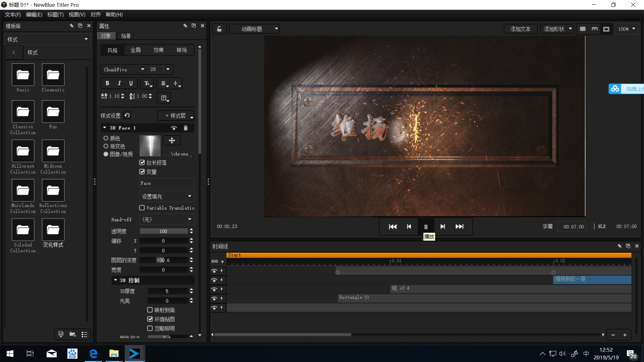
Task: Click the 透明度 slider bar
Action: point(163,231)
